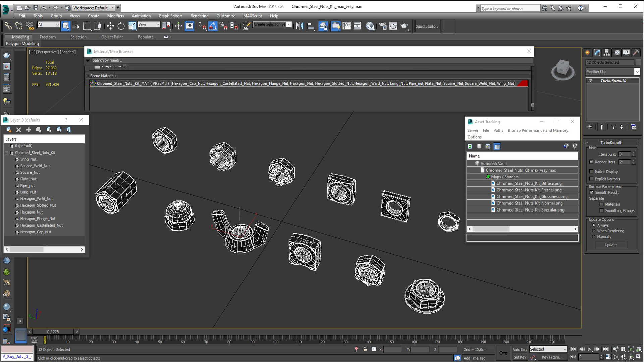Open the selection filter All dropdown
The image size is (644, 362).
click(x=48, y=24)
